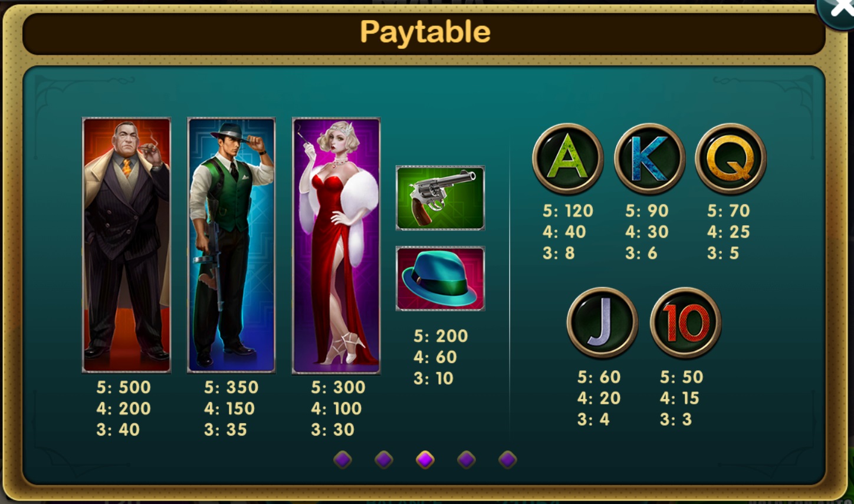The width and height of the screenshot is (854, 504).
Task: Go to second paytable page dot
Action: 384,459
